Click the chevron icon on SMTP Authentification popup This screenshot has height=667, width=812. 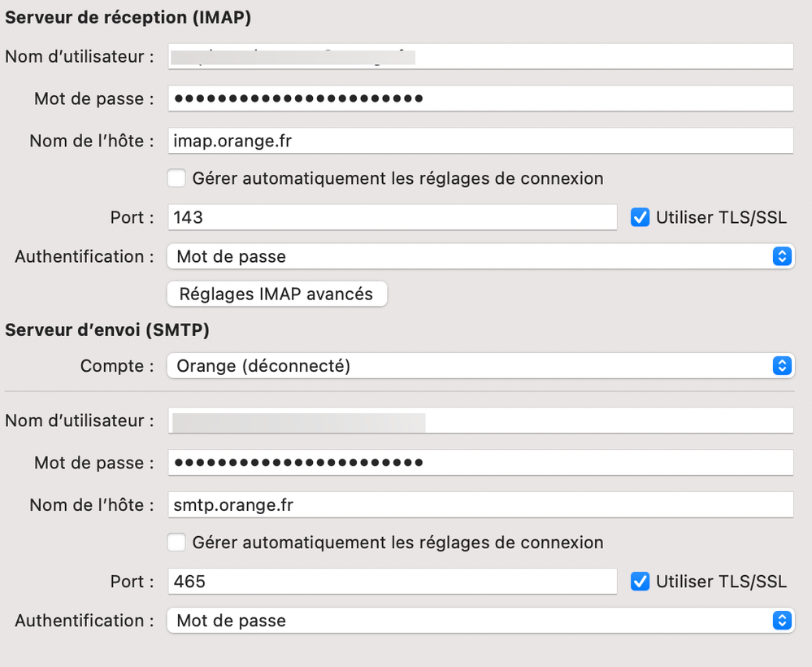pos(781,621)
